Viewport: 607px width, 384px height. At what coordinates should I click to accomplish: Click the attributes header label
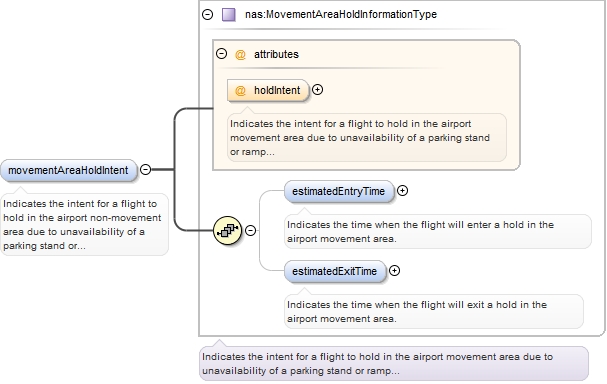276,55
